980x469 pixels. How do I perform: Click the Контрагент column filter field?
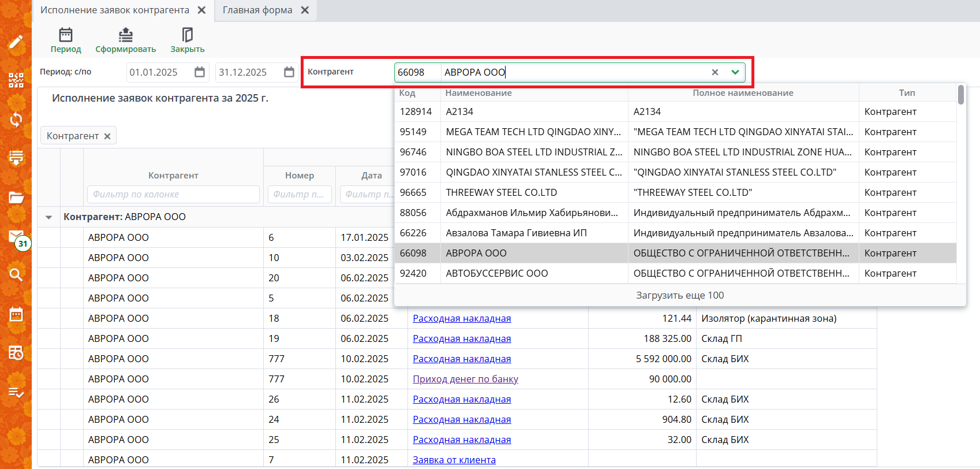pyautogui.click(x=173, y=195)
